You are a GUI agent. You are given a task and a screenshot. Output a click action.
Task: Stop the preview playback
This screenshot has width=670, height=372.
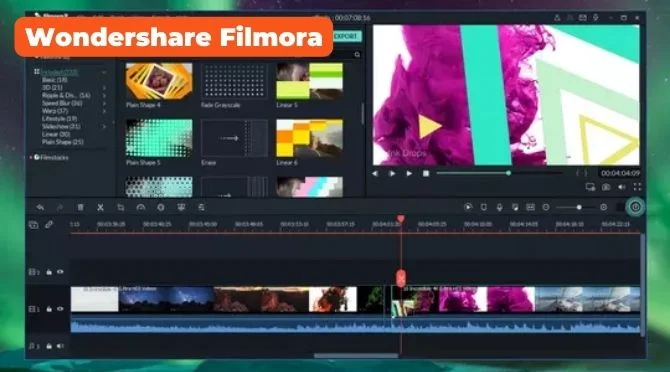(x=426, y=173)
